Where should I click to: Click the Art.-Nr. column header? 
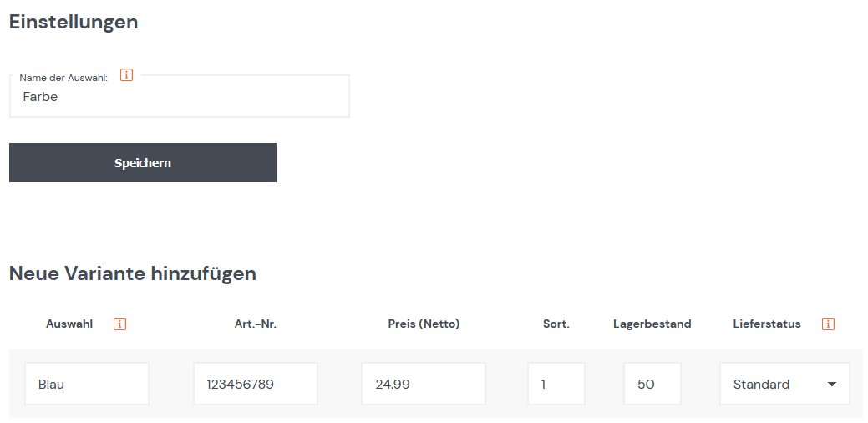(255, 324)
